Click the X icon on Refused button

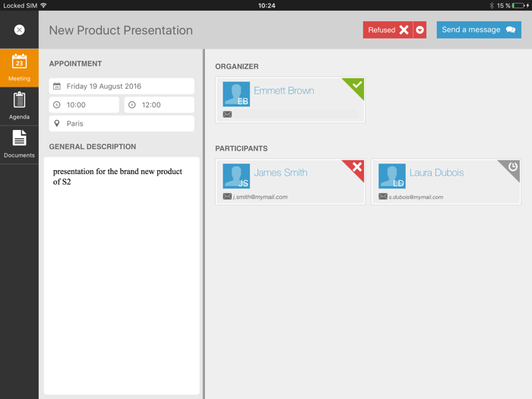coord(404,30)
